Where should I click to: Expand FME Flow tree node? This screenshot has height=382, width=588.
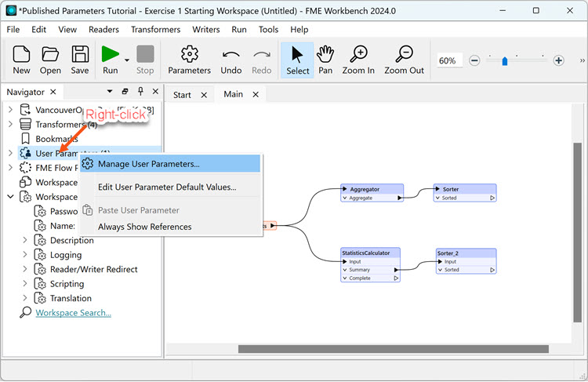[10, 168]
